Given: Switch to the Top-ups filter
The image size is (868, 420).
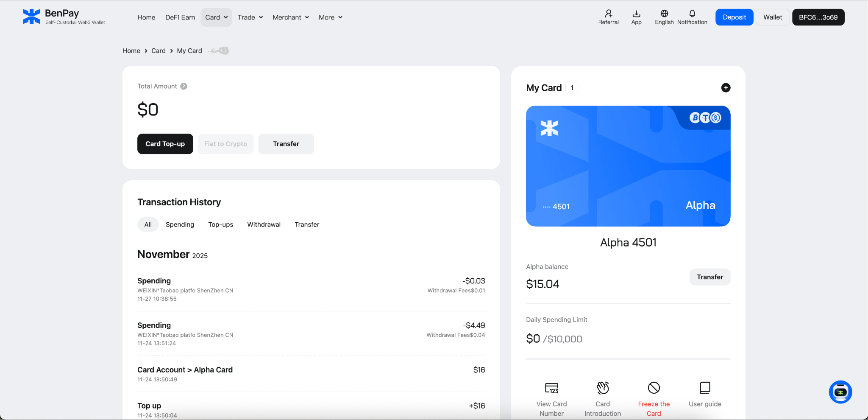Looking at the screenshot, I should point(220,224).
